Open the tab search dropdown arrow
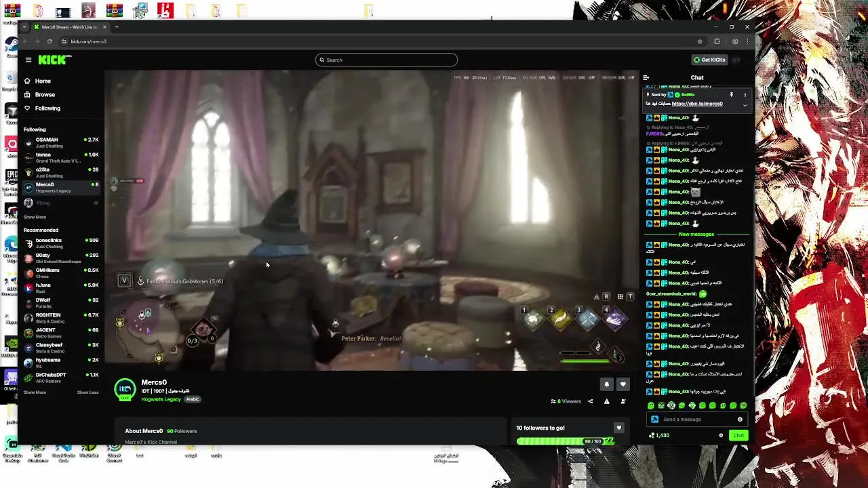868x488 pixels. [24, 27]
